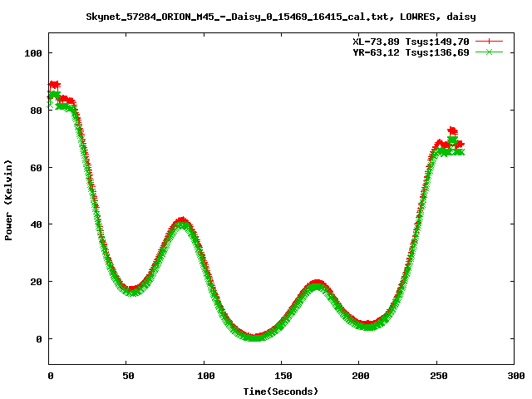Click the x-axis tick label 50
The width and height of the screenshot is (532, 399).
click(x=128, y=376)
